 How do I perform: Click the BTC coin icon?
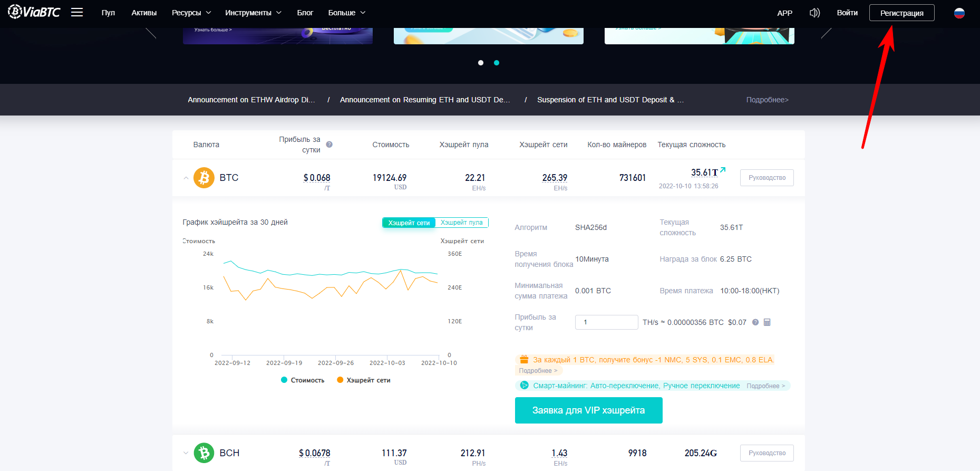[x=204, y=178]
